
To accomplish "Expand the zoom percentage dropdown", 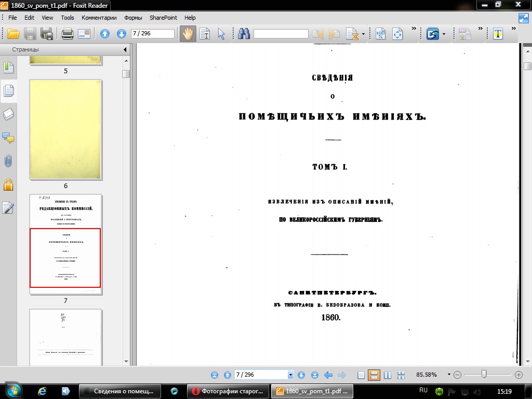I will pyautogui.click(x=449, y=375).
